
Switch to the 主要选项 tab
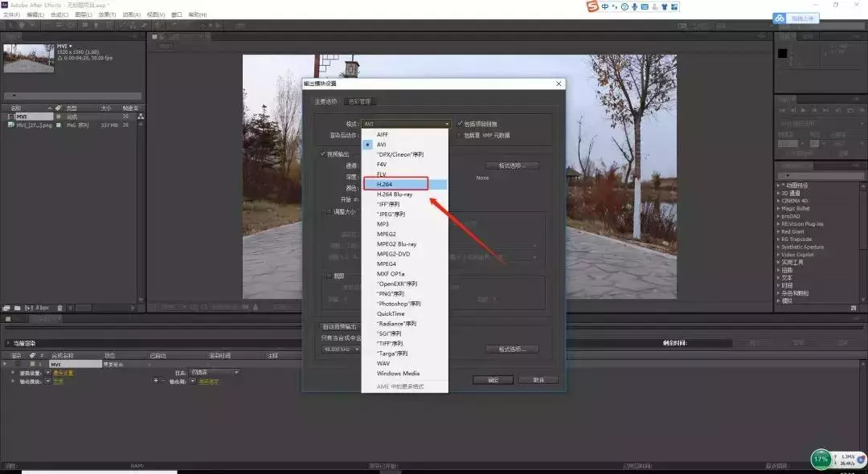coord(326,101)
